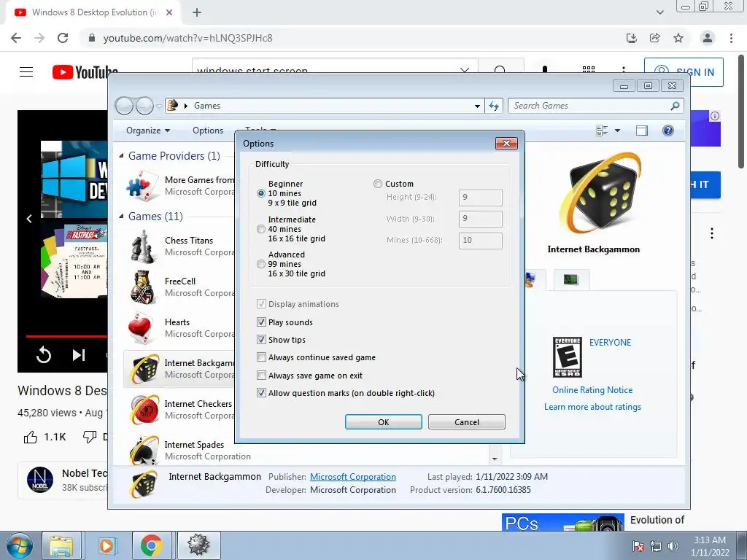747x560 pixels.
Task: Click SIGN IN on YouTube
Action: pyautogui.click(x=684, y=72)
